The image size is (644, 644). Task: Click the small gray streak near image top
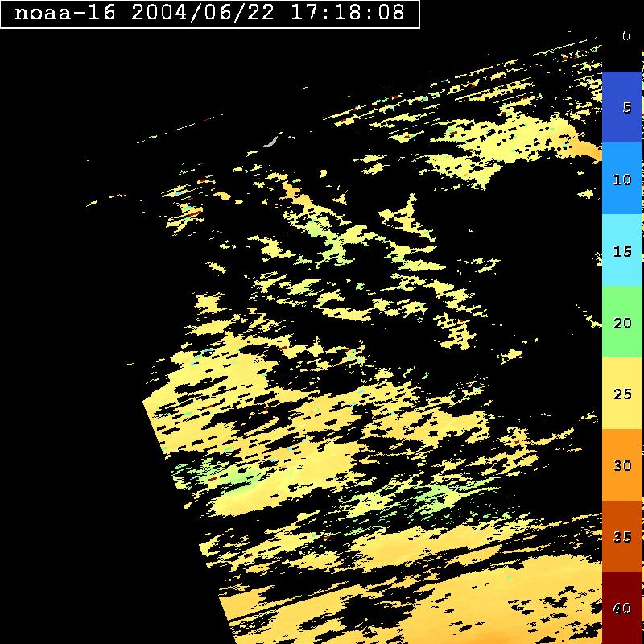(x=270, y=142)
